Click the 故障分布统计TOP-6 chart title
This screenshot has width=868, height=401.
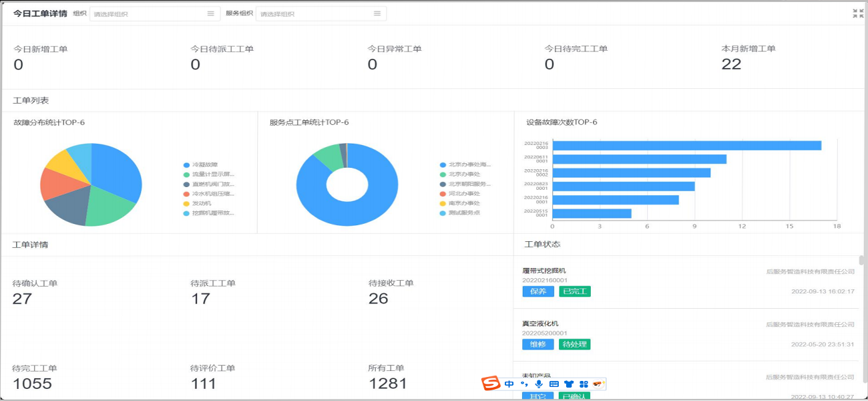coord(49,122)
